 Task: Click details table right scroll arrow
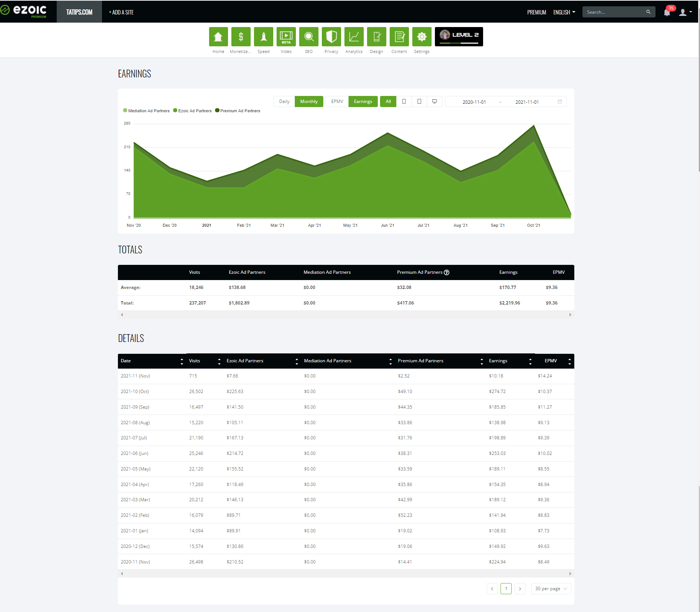pyautogui.click(x=570, y=574)
